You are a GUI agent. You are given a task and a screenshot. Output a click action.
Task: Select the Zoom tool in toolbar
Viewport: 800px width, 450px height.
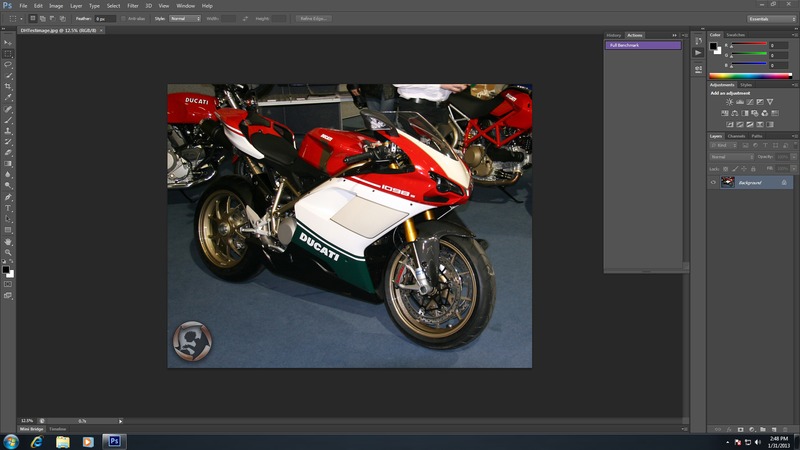(x=8, y=252)
